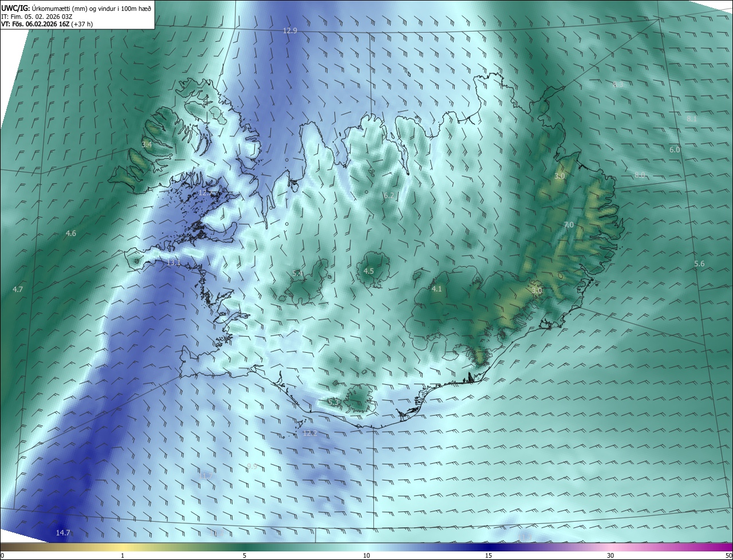Click the color scale tick label 15
The width and height of the screenshot is (733, 560).
point(488,555)
